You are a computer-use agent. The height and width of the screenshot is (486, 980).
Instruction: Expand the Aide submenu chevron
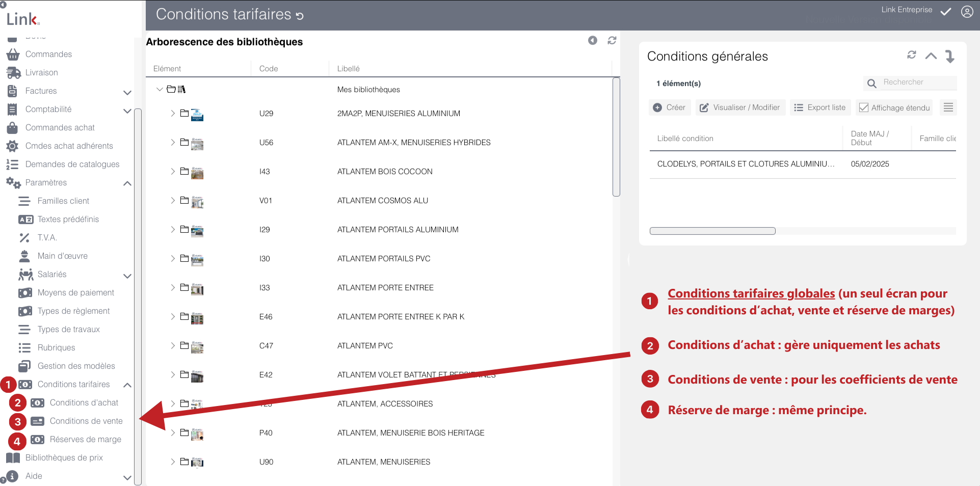[x=127, y=477]
